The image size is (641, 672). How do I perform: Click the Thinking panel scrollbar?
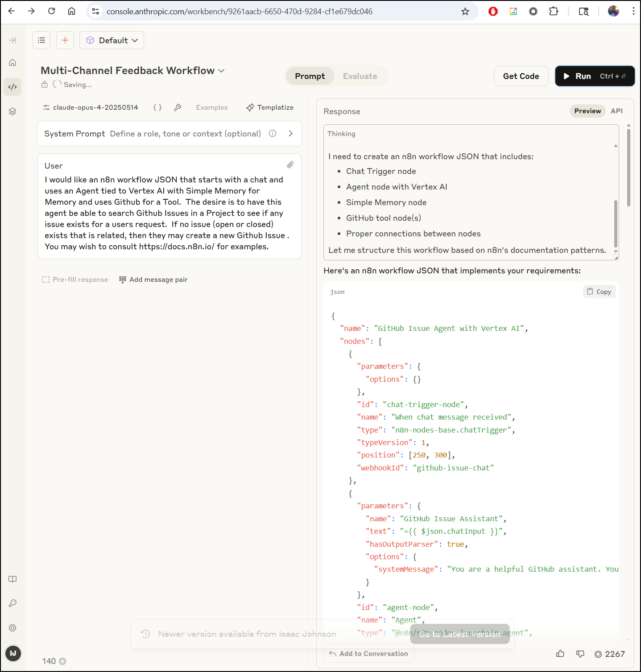(x=616, y=223)
